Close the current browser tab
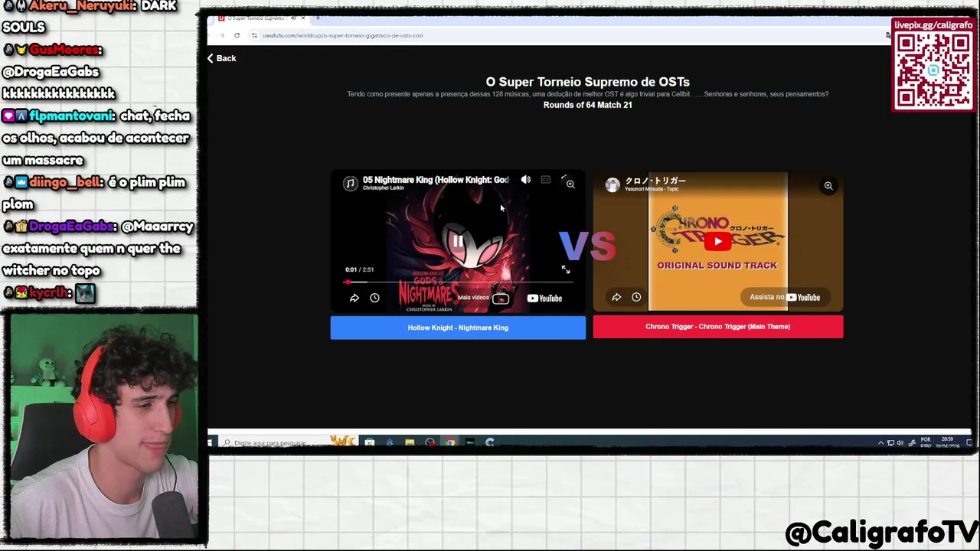980x551 pixels. pyautogui.click(x=303, y=18)
